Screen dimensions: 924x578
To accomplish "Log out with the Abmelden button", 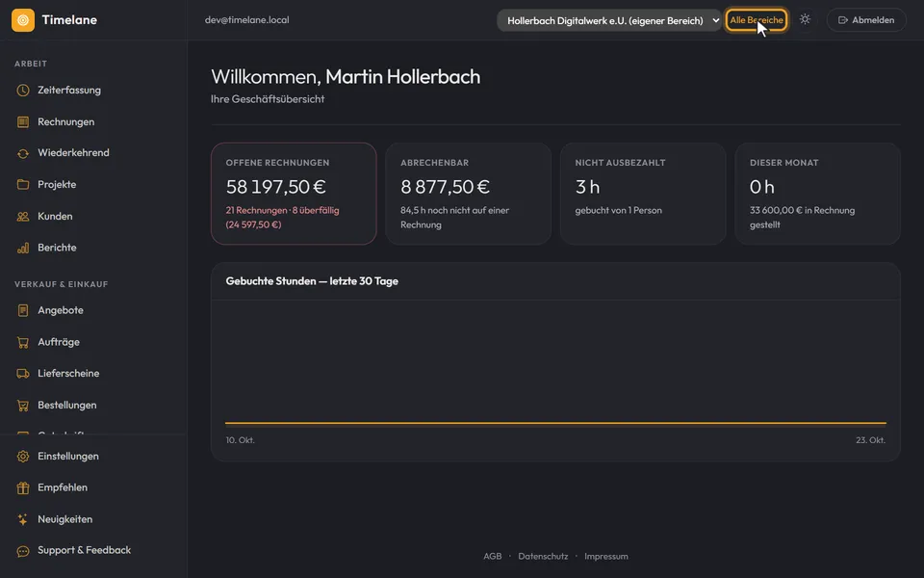I will [x=866, y=20].
